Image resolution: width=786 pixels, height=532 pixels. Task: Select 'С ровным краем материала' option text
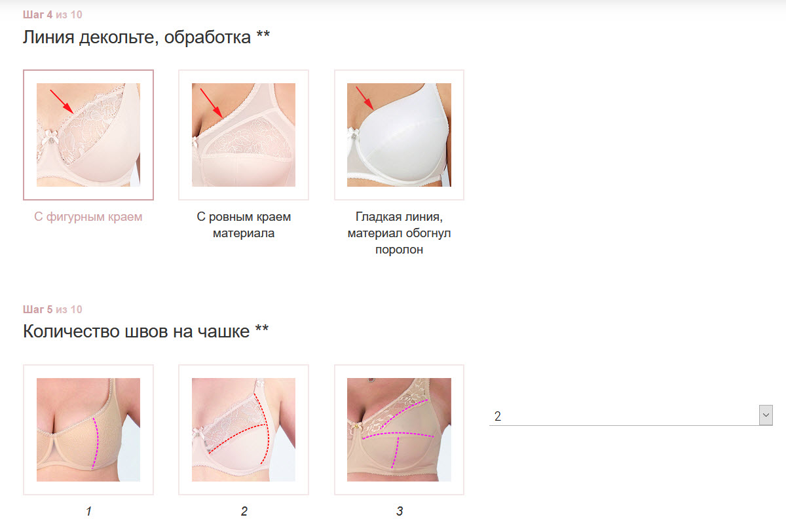click(x=244, y=225)
